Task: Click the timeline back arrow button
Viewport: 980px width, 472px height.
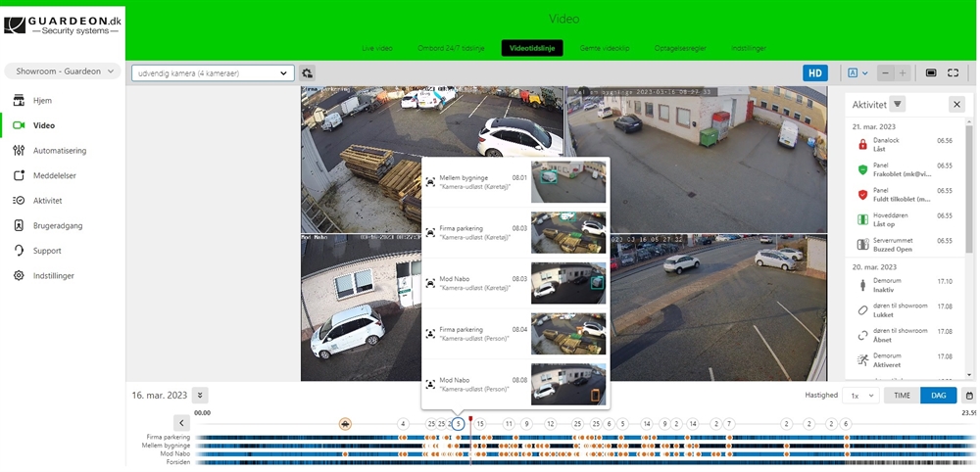Action: [181, 423]
